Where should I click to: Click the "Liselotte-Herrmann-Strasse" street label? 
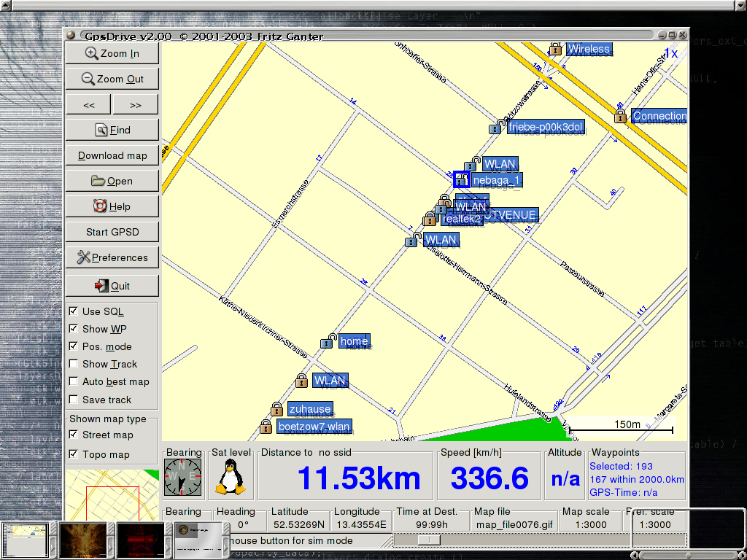pos(465,274)
